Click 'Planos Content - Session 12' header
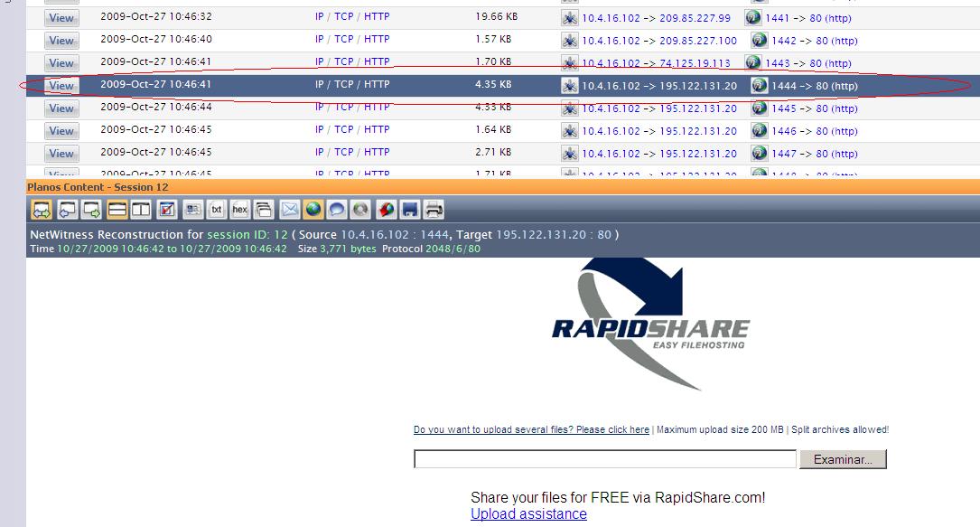The height and width of the screenshot is (527, 980). (98, 187)
